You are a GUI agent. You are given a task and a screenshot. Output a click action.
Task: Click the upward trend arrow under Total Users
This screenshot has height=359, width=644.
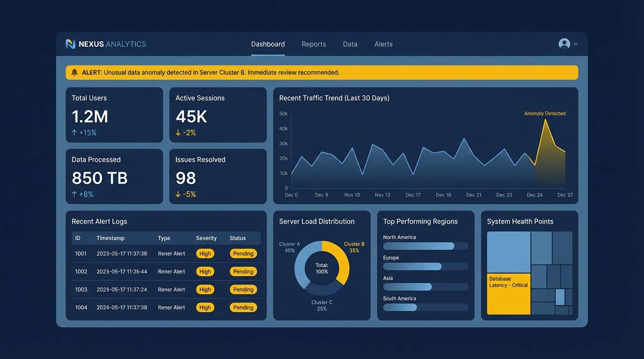73,132
